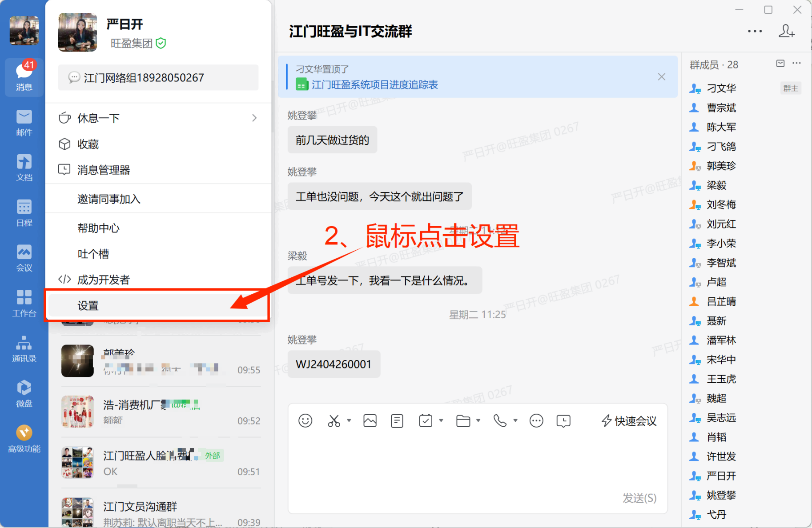The width and height of the screenshot is (812, 528).
Task: Open the 工作台 workbench section
Action: (24, 303)
